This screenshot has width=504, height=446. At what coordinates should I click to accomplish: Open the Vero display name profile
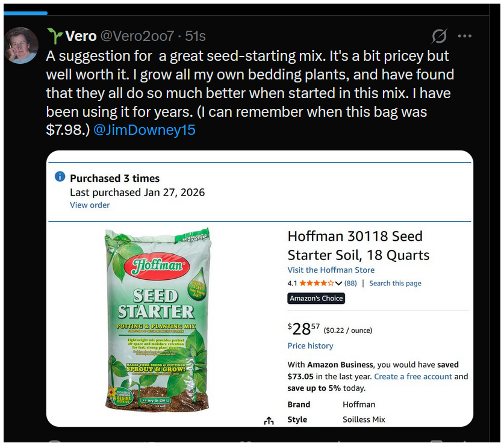click(81, 36)
